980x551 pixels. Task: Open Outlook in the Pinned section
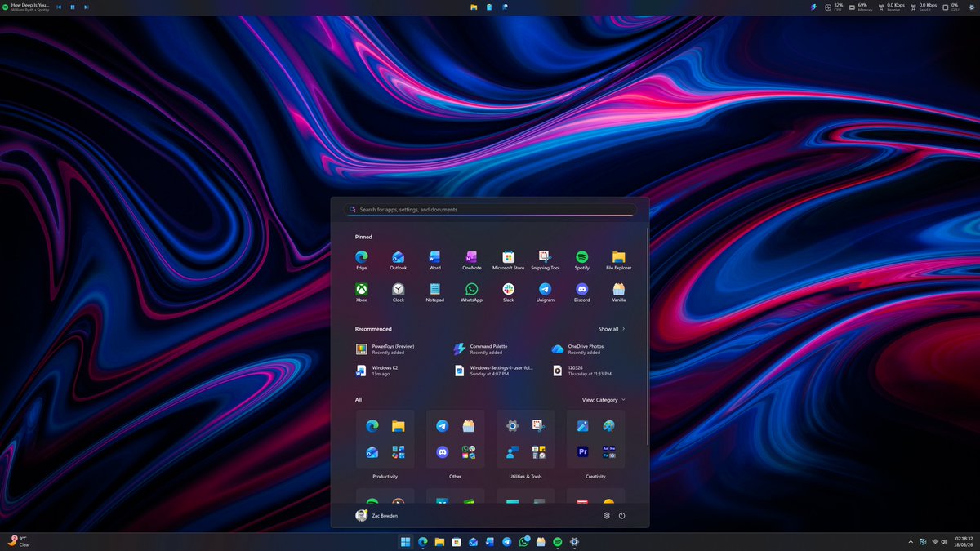[x=398, y=260]
